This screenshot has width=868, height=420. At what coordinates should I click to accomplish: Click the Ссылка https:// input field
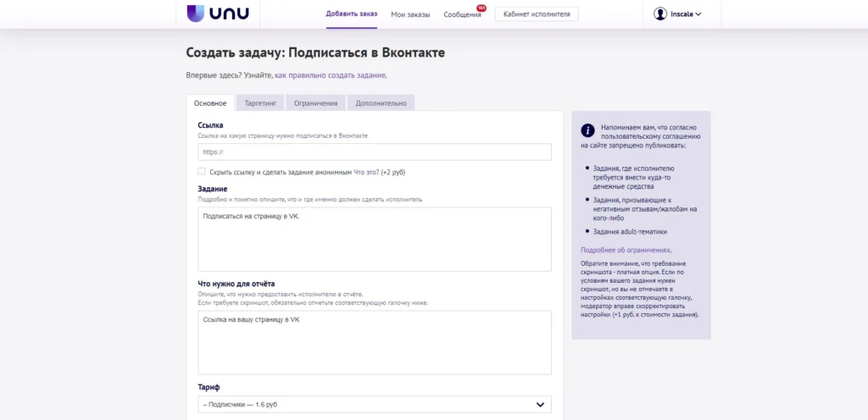(x=375, y=152)
